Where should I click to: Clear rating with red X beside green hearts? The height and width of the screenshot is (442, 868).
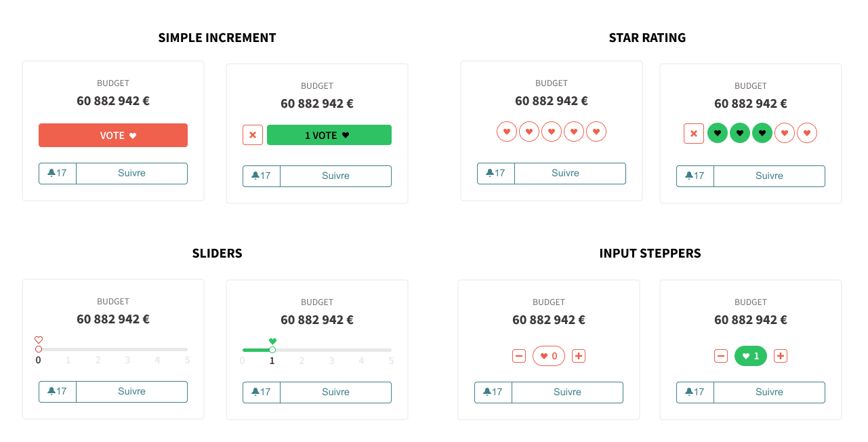(x=694, y=134)
